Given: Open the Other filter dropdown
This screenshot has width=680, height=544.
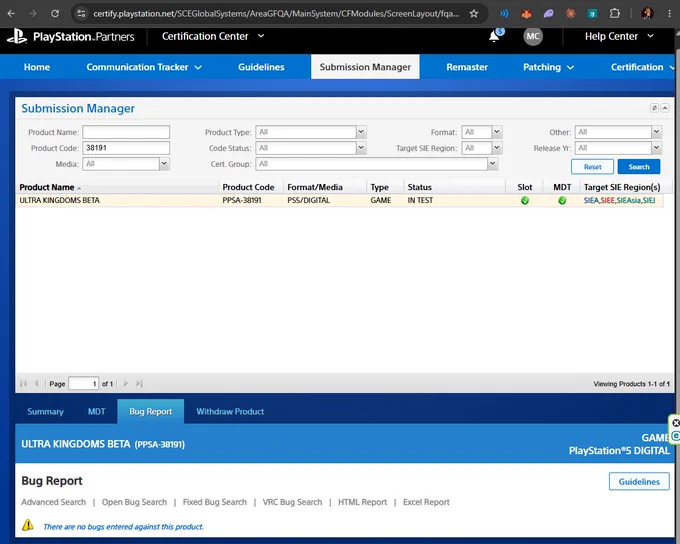Looking at the screenshot, I should click(656, 132).
